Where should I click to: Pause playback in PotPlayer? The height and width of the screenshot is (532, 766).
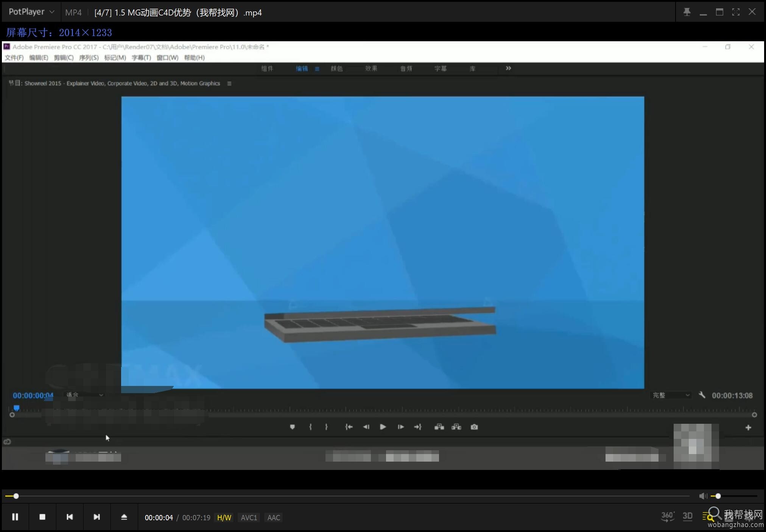tap(15, 517)
